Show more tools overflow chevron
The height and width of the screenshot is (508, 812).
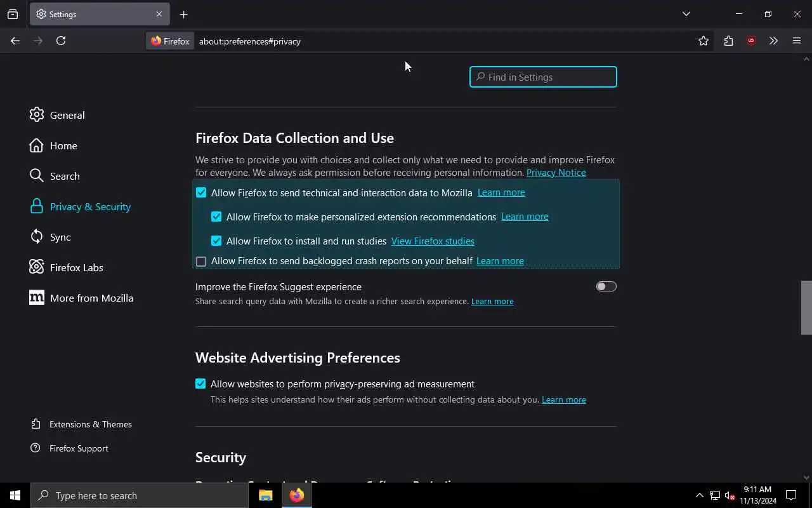pos(773,41)
